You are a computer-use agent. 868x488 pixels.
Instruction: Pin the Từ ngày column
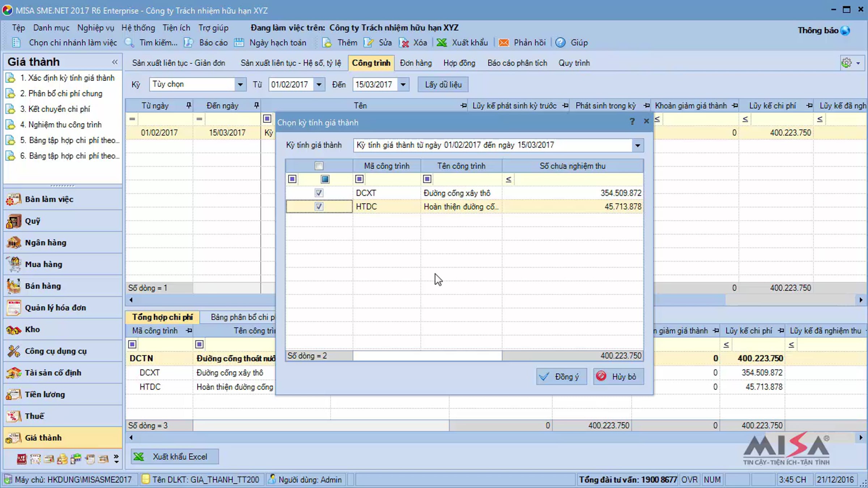(x=188, y=105)
